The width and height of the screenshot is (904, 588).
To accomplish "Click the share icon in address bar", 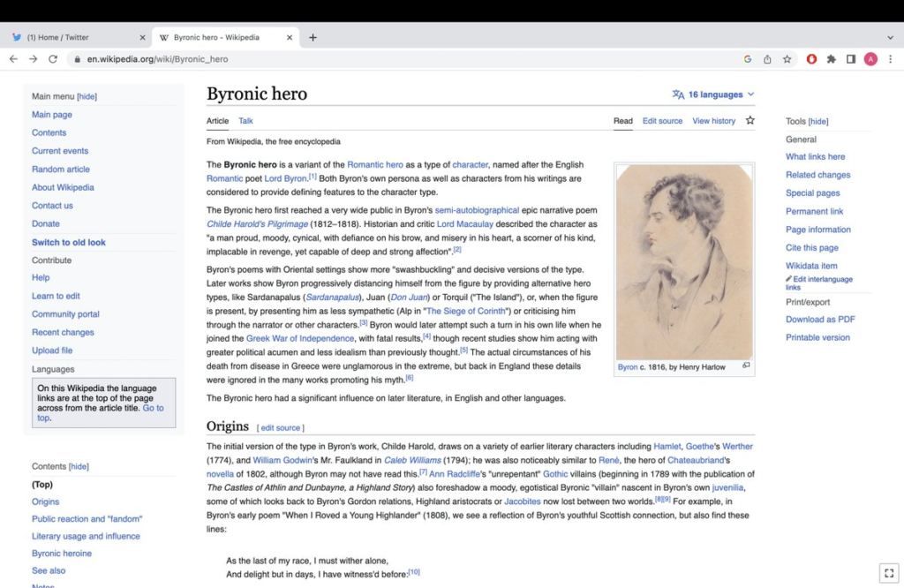I will click(766, 59).
